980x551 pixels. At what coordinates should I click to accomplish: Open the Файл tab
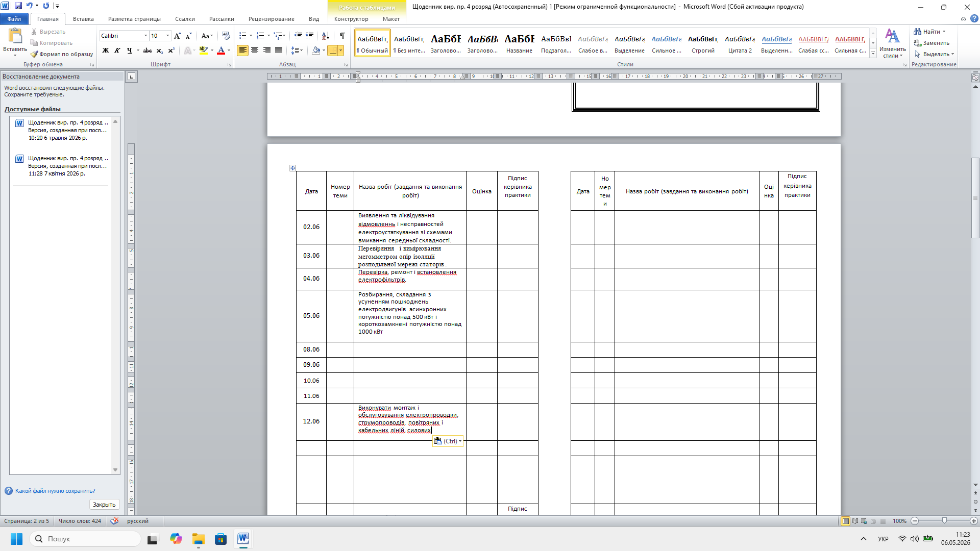[x=14, y=19]
